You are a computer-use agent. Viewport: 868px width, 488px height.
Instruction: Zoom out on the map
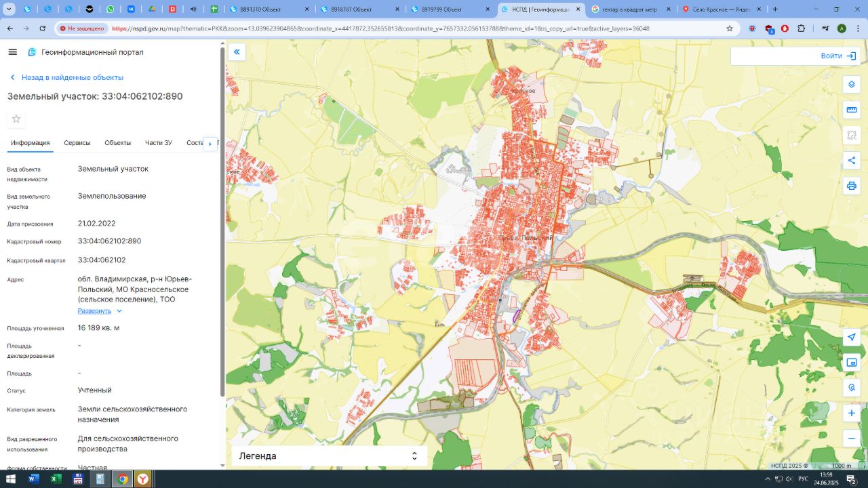tap(852, 438)
